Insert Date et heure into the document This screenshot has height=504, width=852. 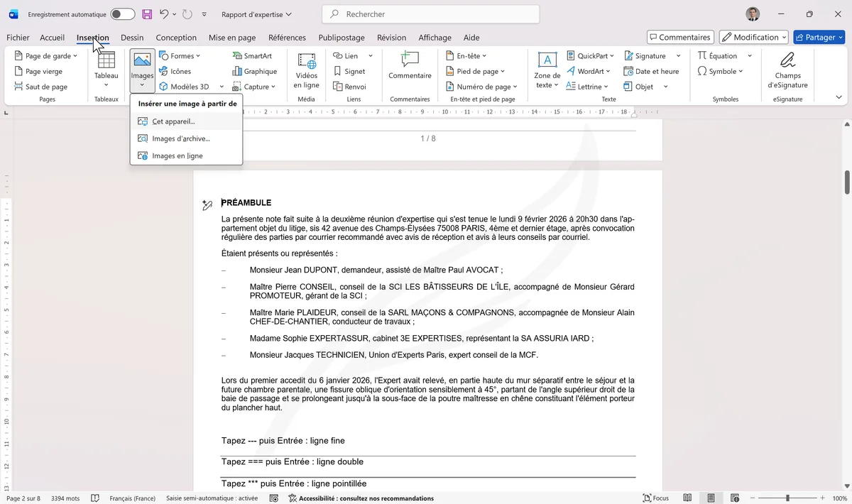(x=650, y=71)
